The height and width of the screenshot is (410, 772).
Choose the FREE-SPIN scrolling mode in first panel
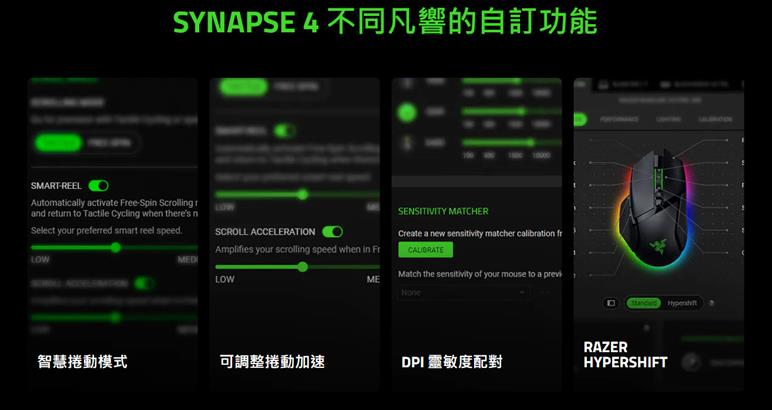tap(107, 143)
